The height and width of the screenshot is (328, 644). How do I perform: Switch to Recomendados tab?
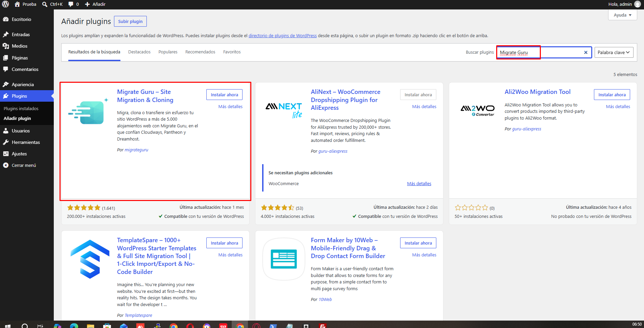click(200, 52)
